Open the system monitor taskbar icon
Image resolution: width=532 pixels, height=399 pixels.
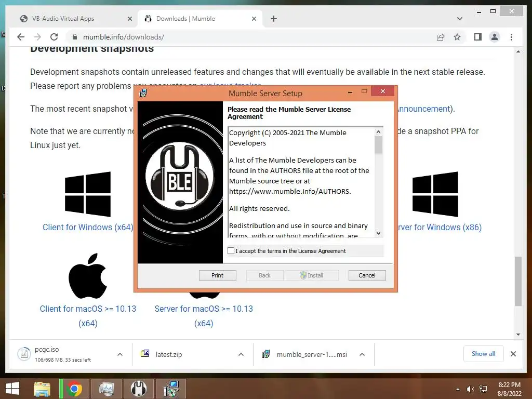coord(106,389)
